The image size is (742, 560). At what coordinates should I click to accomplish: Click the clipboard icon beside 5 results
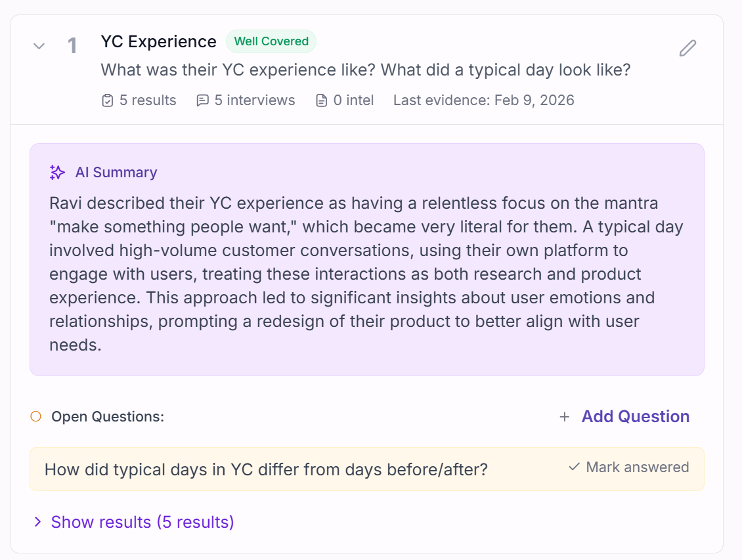tap(106, 100)
